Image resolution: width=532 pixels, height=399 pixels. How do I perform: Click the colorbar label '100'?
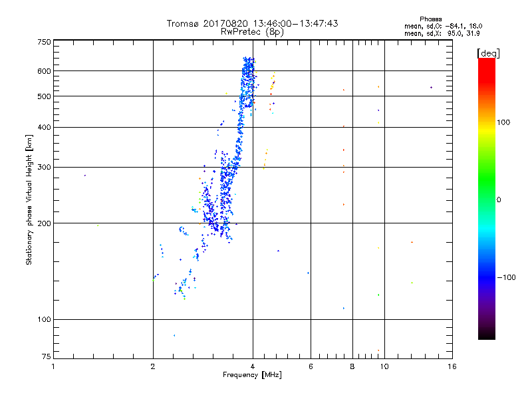[503, 122]
